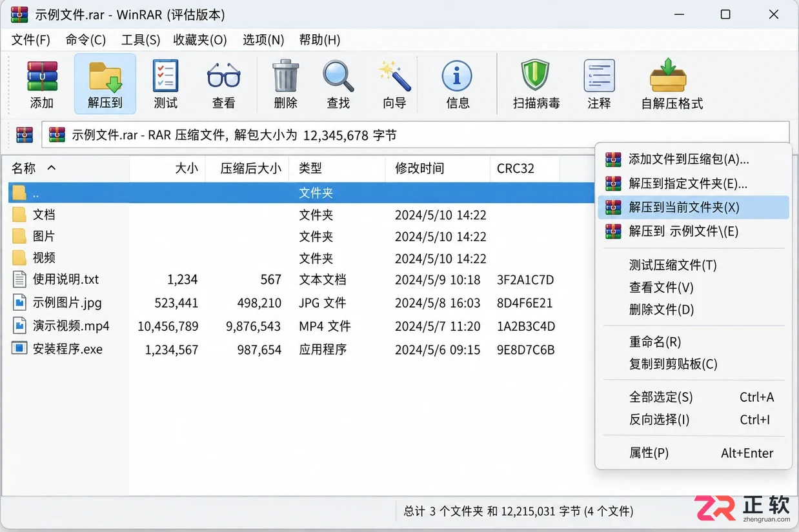Viewport: 799px width, 532px height.
Task: Click icon next to 添加文件到压缩包(A) menu entry
Action: coord(613,159)
